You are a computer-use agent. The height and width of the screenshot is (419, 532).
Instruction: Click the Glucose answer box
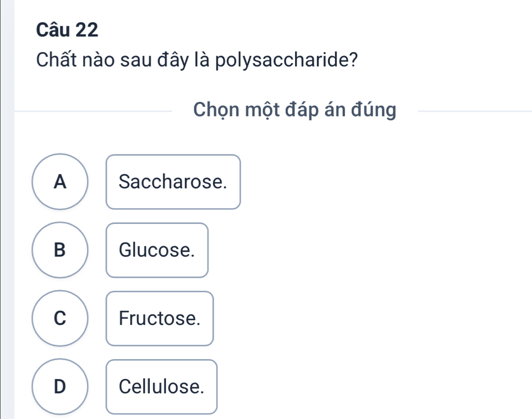click(157, 250)
